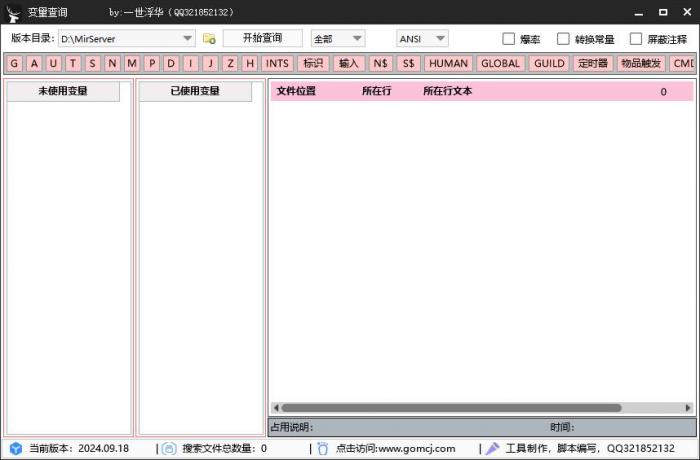Click the browse folder icon beside the directory path
The width and height of the screenshot is (700, 460).
tap(209, 39)
